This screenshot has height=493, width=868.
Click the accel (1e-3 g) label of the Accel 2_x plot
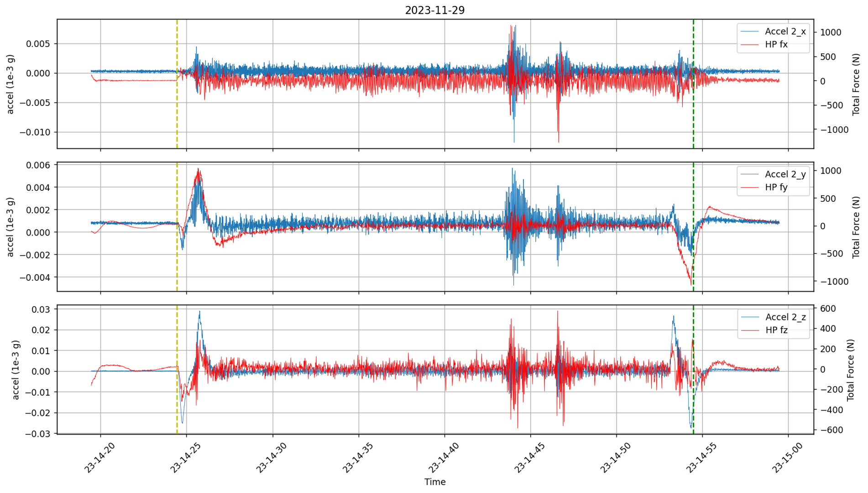click(10, 84)
